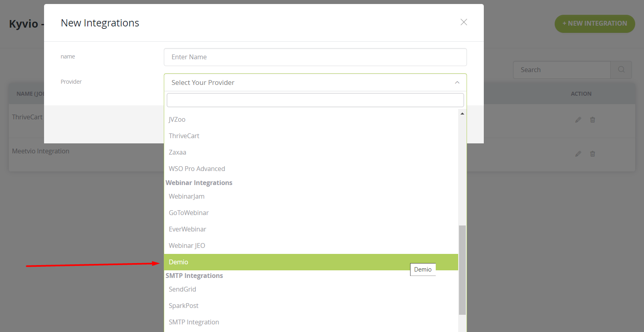The width and height of the screenshot is (644, 332).
Task: Edit the ThriveCart integration with pencil icon
Action: pos(578,120)
